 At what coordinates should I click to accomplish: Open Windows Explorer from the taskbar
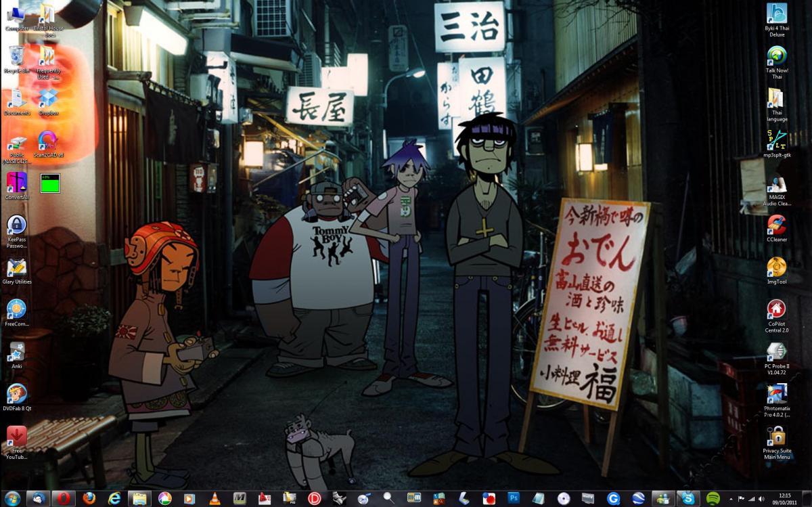139,498
